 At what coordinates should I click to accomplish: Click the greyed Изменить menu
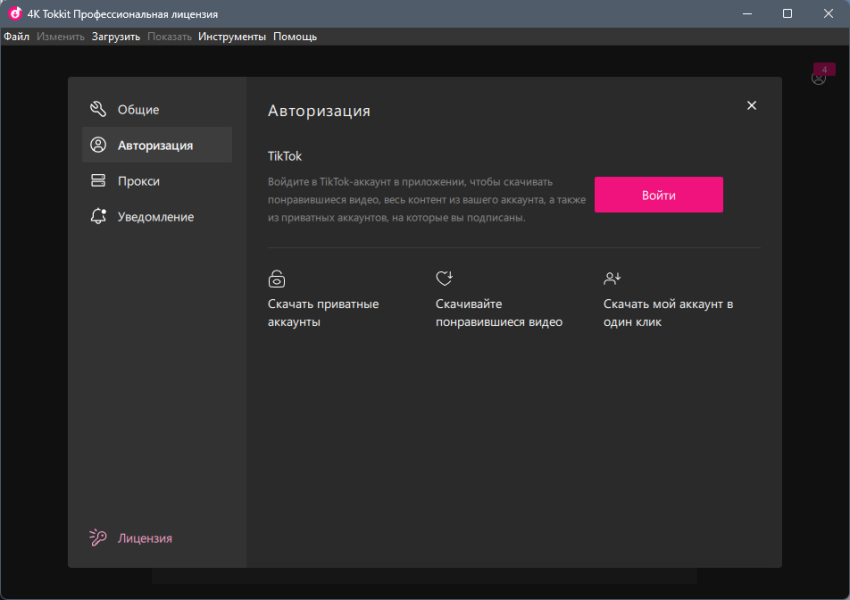[61, 36]
